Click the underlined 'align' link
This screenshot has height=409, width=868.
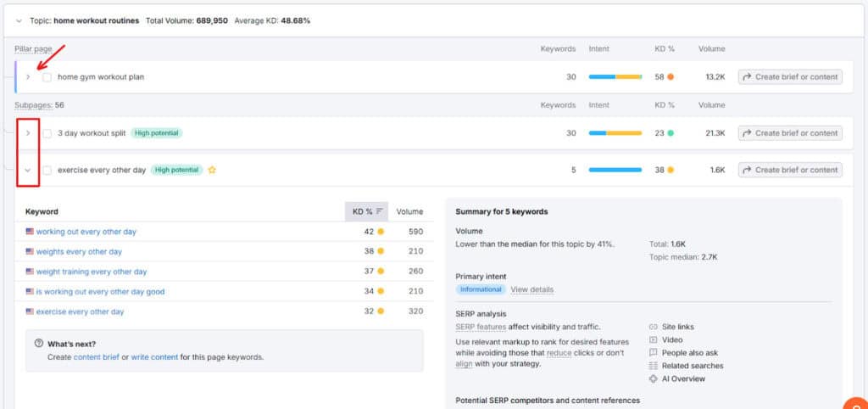point(464,364)
